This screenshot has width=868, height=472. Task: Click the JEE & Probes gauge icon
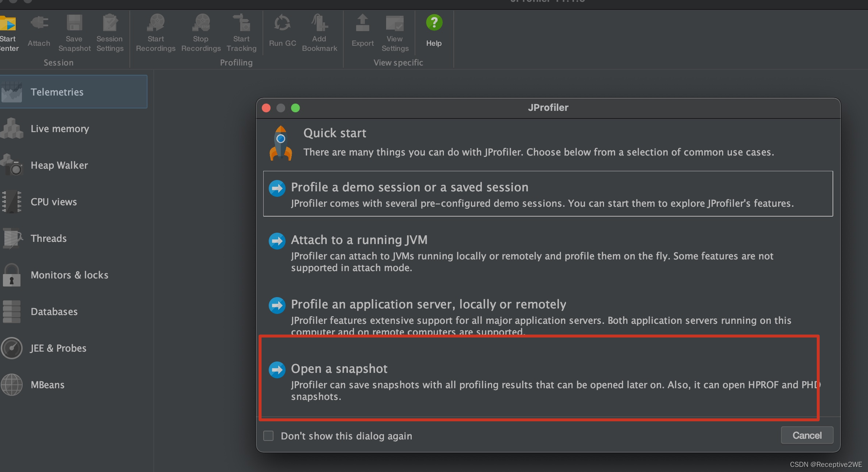pyautogui.click(x=11, y=348)
